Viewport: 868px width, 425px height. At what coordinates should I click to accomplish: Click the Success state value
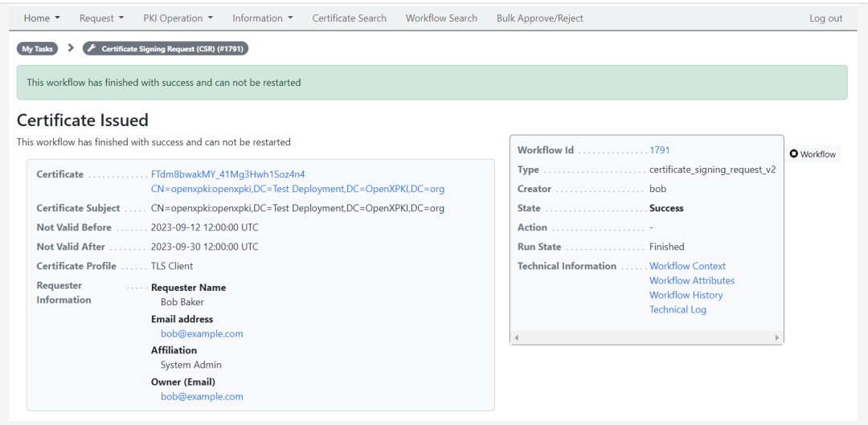[x=666, y=208]
